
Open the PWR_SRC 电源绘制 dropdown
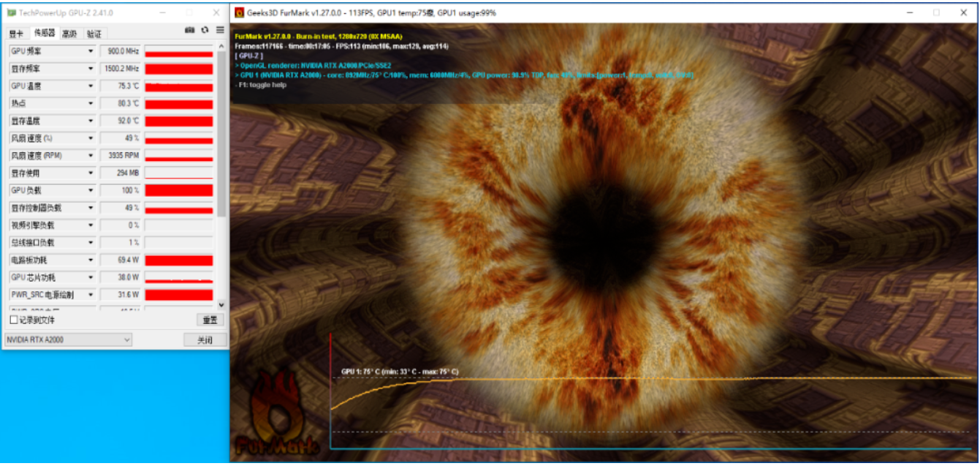91,295
